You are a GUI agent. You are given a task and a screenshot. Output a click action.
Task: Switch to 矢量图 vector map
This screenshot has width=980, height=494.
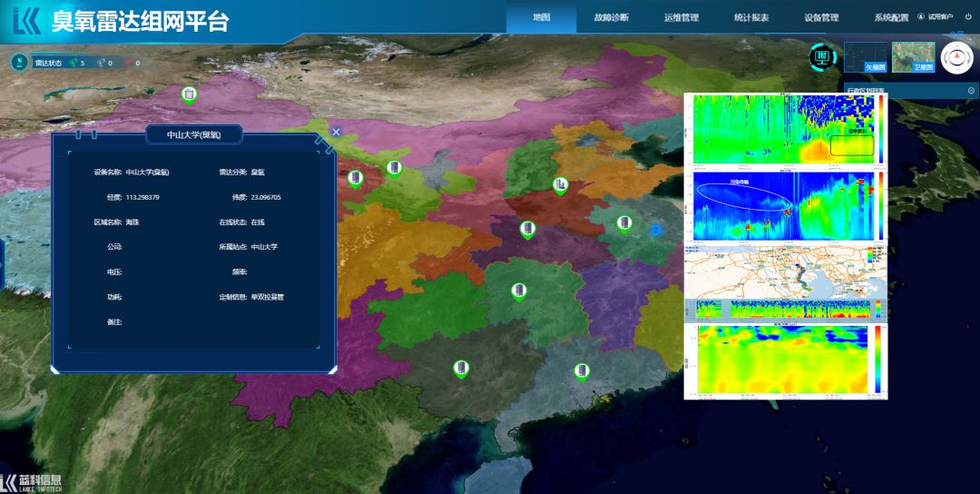pyautogui.click(x=866, y=57)
